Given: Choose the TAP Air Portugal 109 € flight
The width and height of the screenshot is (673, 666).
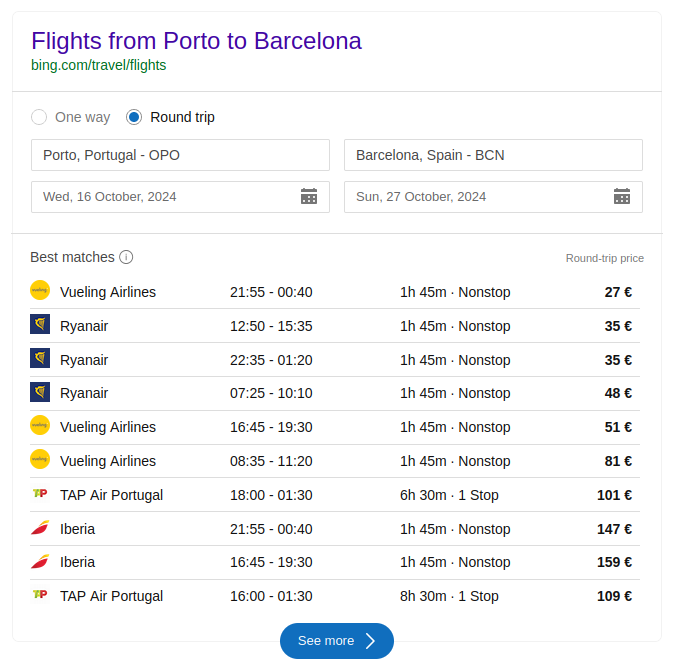Looking at the screenshot, I should (x=335, y=596).
